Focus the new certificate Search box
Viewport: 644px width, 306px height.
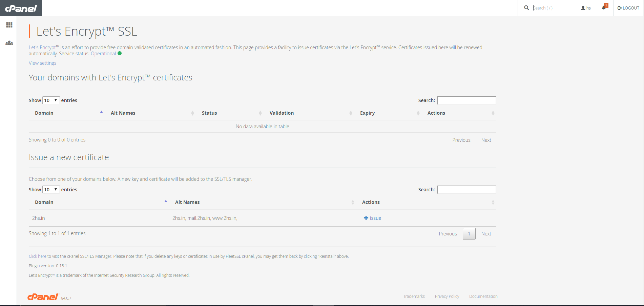(x=467, y=190)
